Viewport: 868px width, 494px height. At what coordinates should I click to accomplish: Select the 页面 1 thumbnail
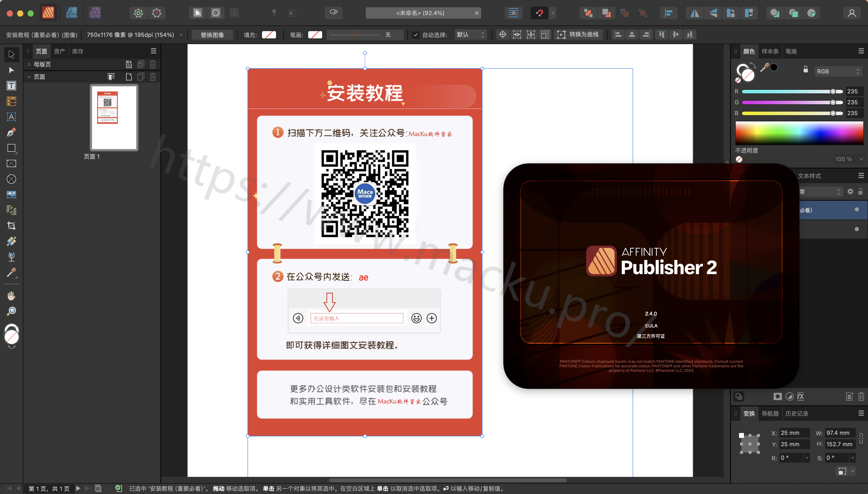coord(114,117)
